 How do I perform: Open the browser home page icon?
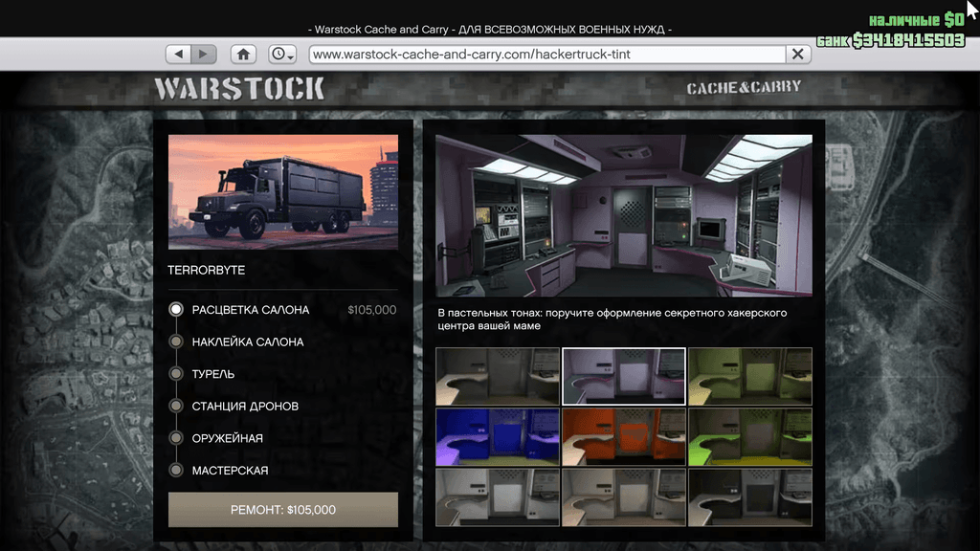coord(244,55)
